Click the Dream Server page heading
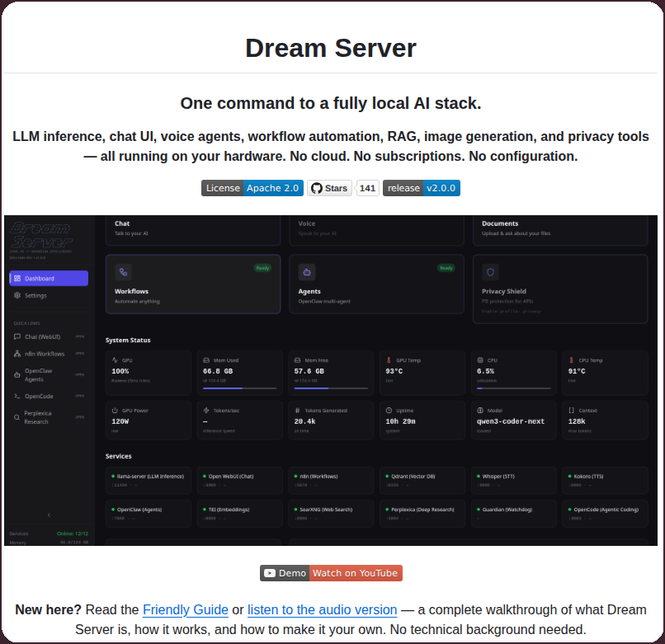 [x=331, y=48]
